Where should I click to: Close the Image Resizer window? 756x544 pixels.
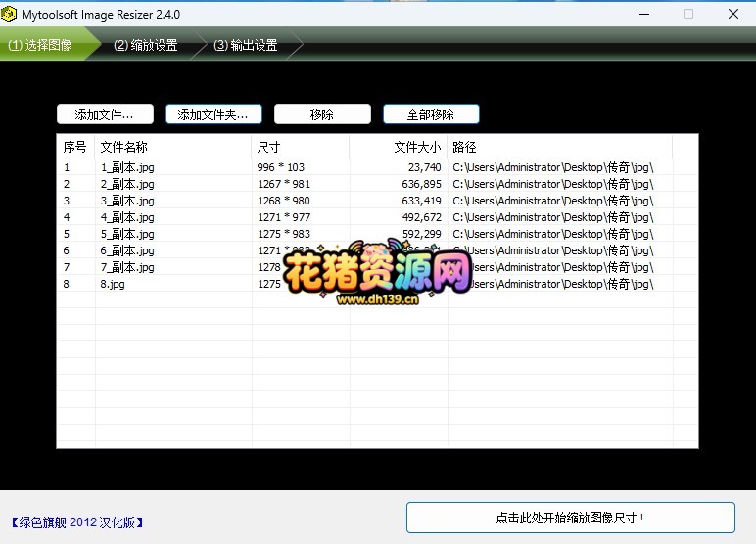[x=733, y=14]
